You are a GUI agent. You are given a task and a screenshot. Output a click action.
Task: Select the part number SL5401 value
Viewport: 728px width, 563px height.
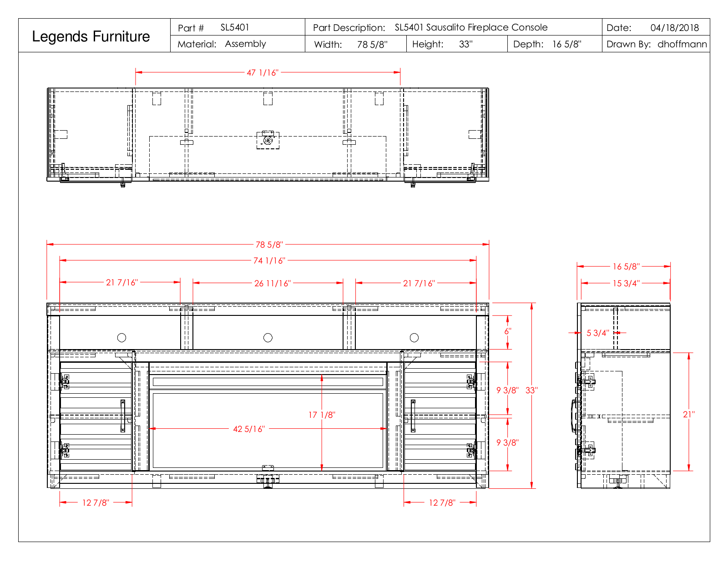235,27
